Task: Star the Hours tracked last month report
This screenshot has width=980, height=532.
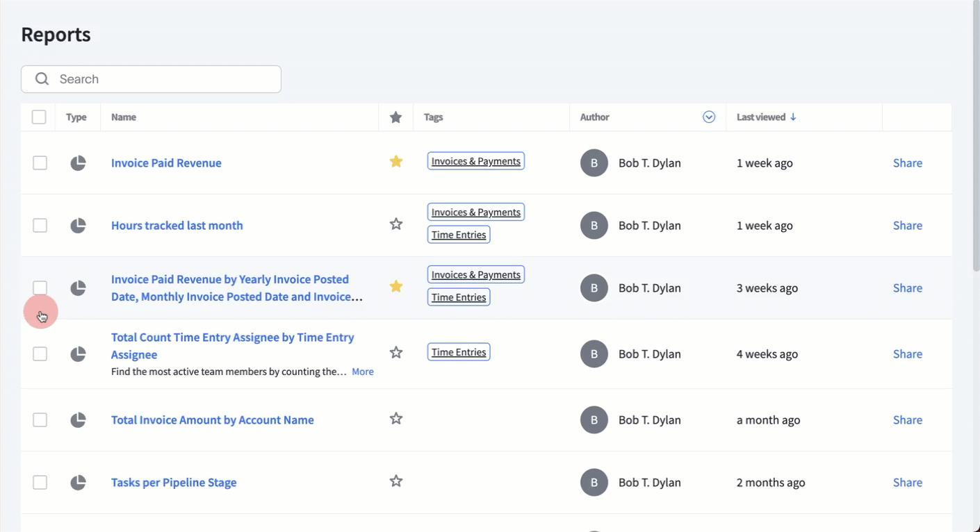Action: (396, 224)
